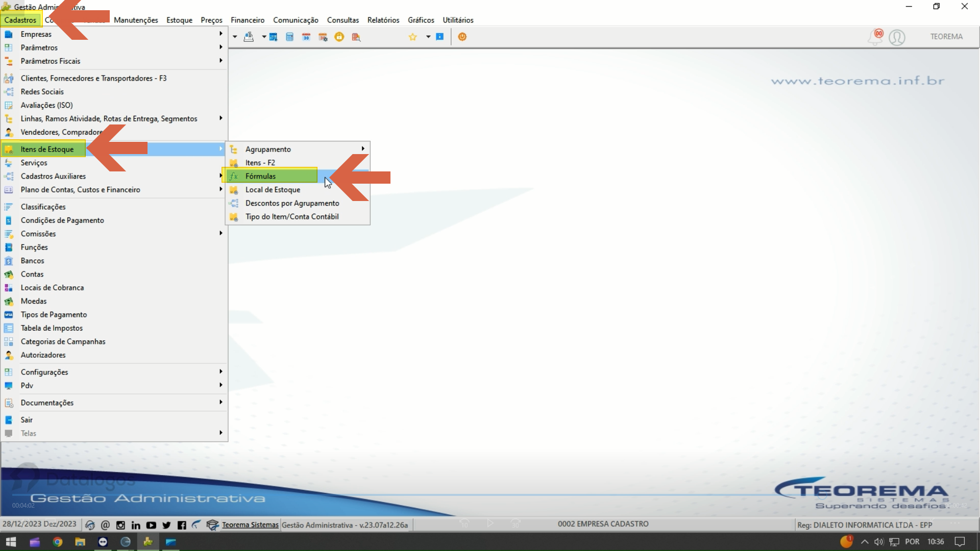This screenshot has width=980, height=551.
Task: Open the calendar 30 toolbar icon
Action: 306,37
